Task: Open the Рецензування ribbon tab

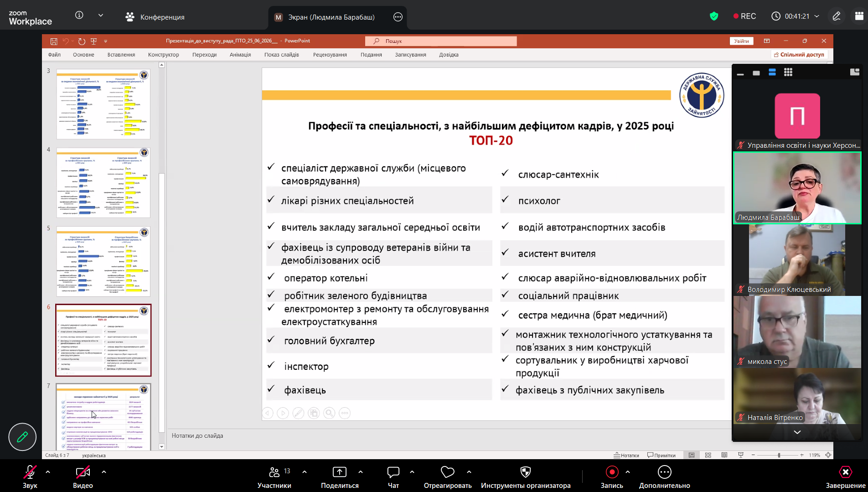Action: [330, 55]
